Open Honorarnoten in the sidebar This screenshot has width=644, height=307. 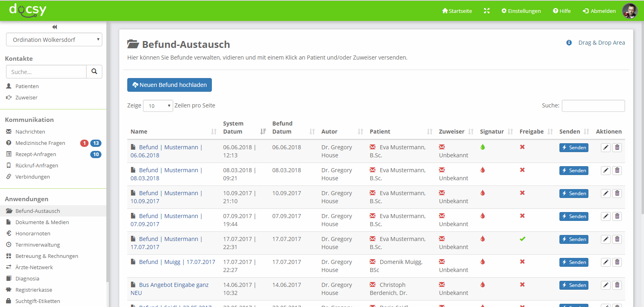pos(33,233)
